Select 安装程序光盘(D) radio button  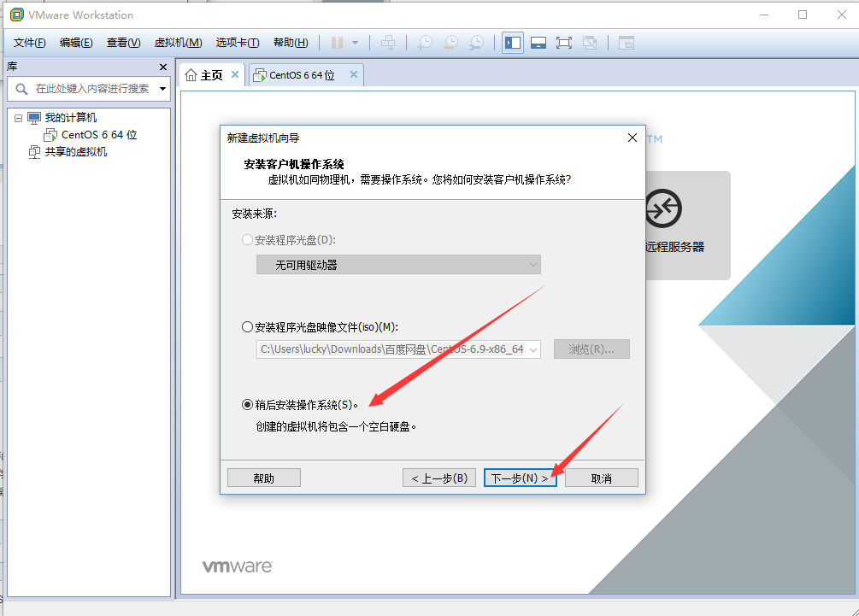pyautogui.click(x=247, y=240)
